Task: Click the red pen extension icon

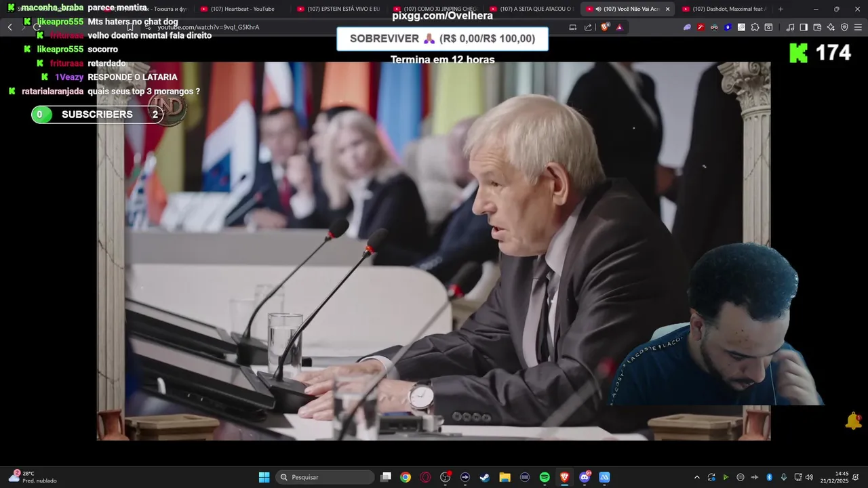Action: (701, 27)
